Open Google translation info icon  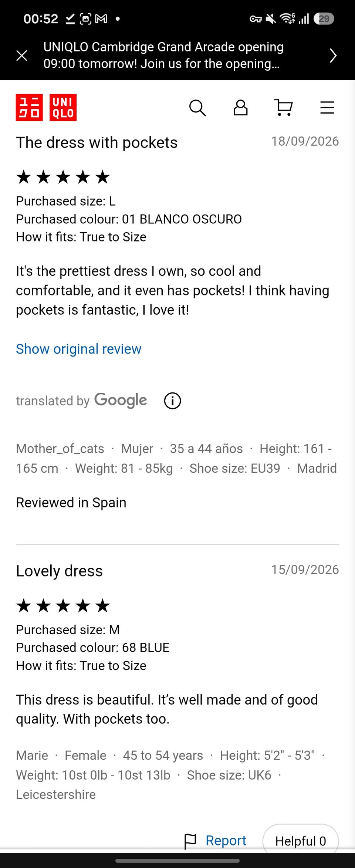point(172,401)
